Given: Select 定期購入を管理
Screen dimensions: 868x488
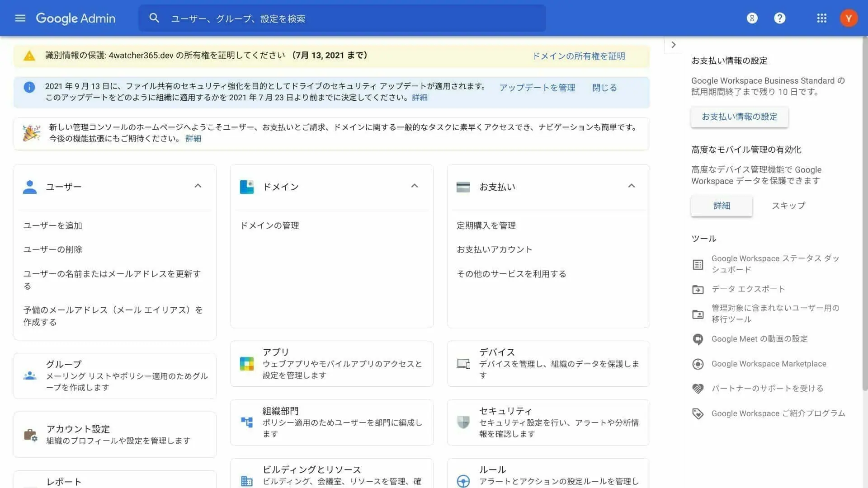Looking at the screenshot, I should click(486, 225).
